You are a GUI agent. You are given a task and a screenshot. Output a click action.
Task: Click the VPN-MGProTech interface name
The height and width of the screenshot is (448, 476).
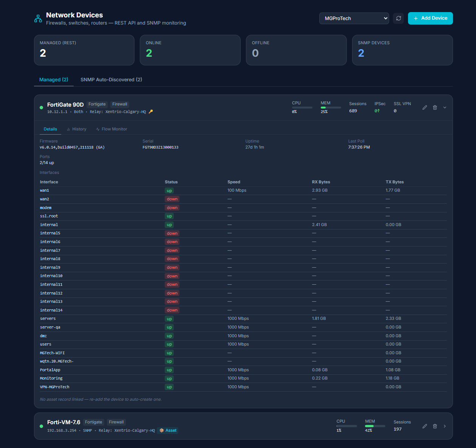coord(54,387)
